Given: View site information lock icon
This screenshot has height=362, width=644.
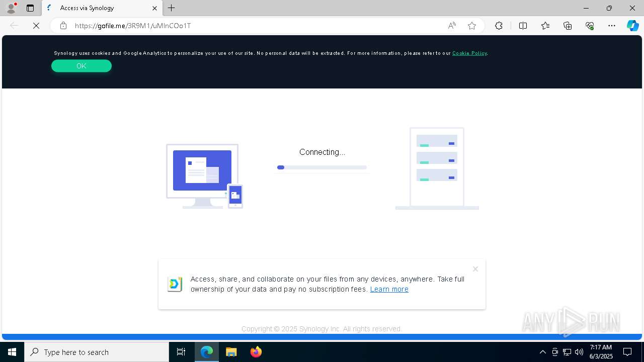Looking at the screenshot, I should pyautogui.click(x=63, y=26).
